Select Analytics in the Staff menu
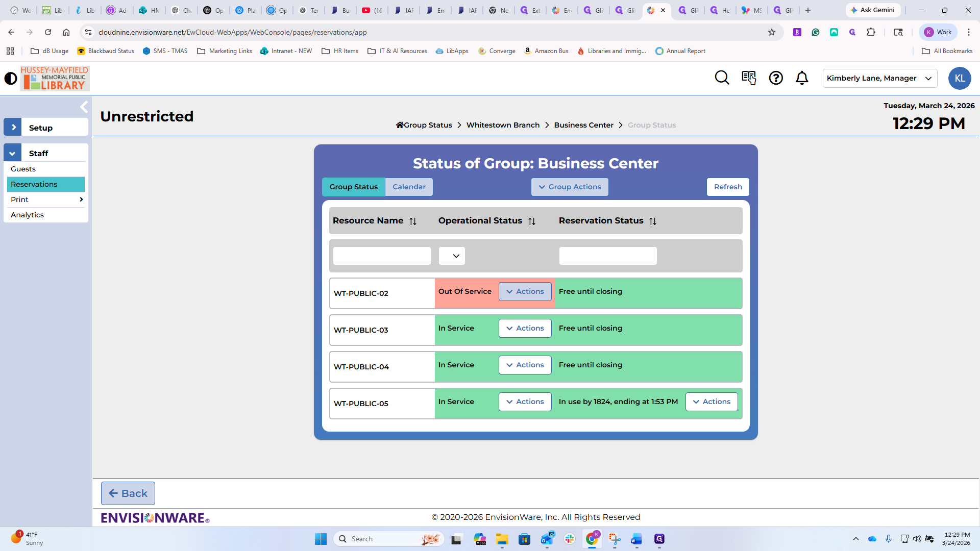This screenshot has height=551, width=980. (x=28, y=215)
